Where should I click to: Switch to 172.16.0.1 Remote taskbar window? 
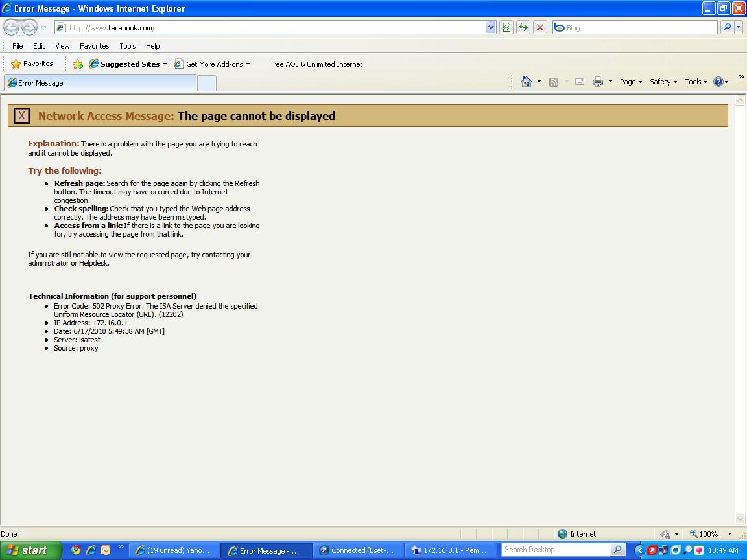tap(450, 550)
